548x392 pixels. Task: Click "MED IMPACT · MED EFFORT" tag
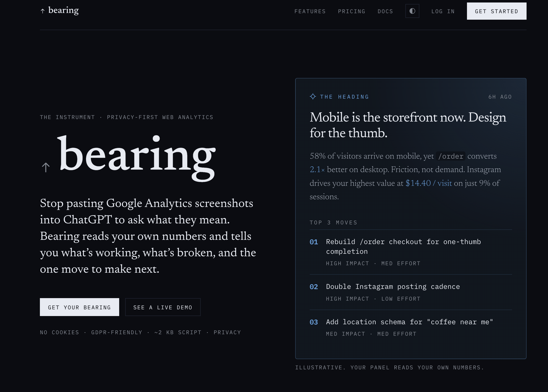point(371,334)
